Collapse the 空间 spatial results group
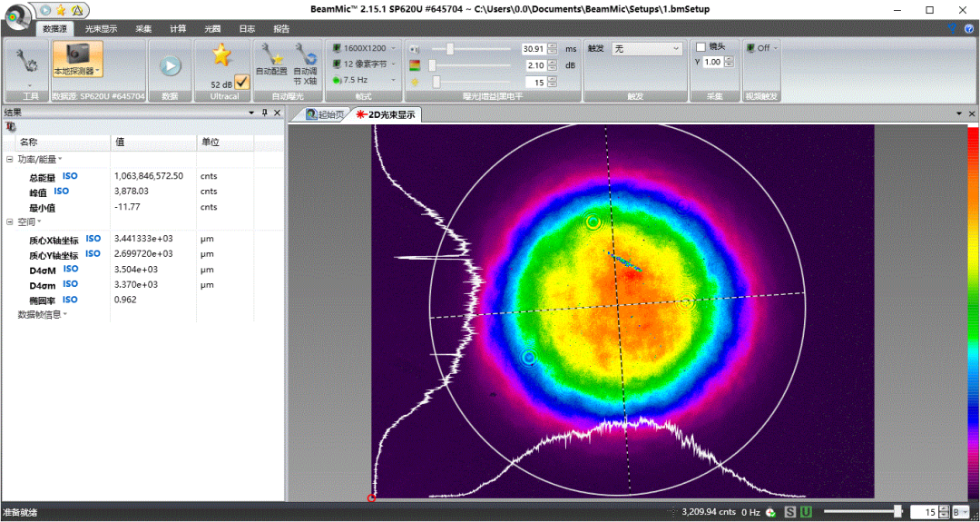This screenshot has width=980, height=522. click(x=9, y=222)
